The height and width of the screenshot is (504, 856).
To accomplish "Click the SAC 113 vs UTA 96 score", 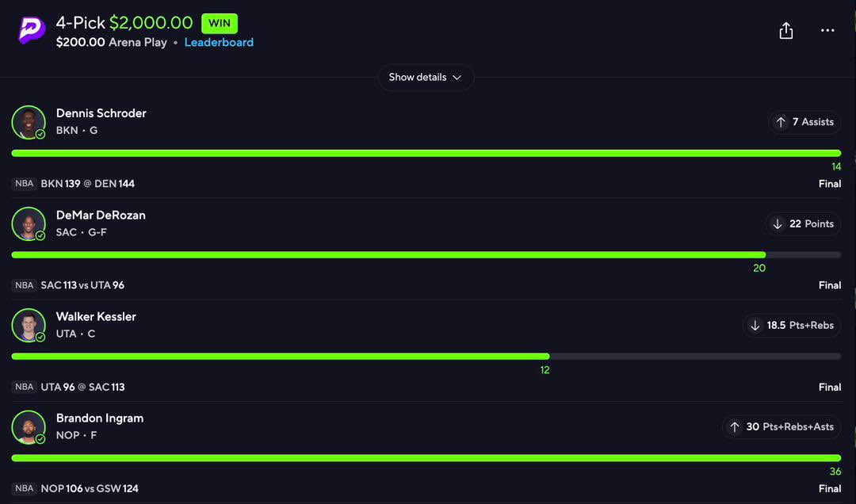I will (82, 285).
